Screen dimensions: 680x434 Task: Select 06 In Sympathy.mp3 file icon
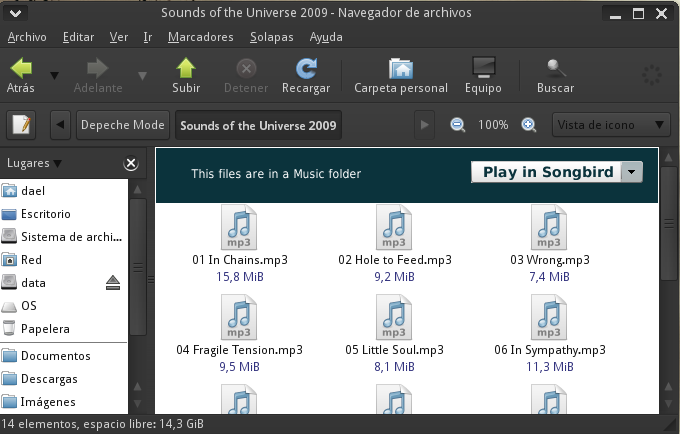click(549, 317)
